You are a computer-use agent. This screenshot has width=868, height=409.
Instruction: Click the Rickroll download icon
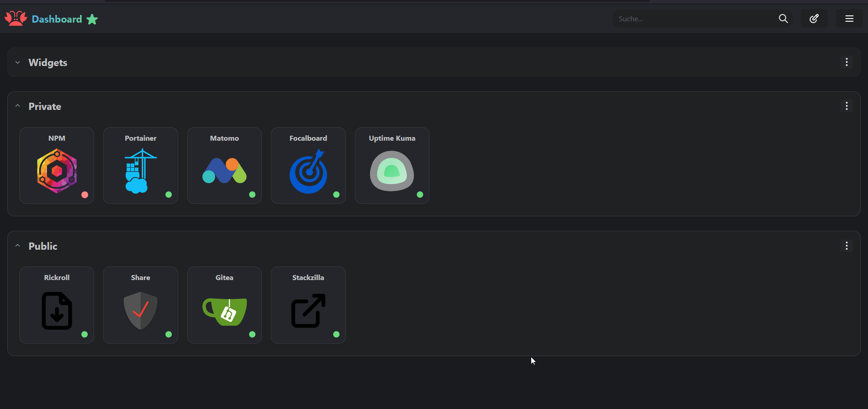pos(57,311)
